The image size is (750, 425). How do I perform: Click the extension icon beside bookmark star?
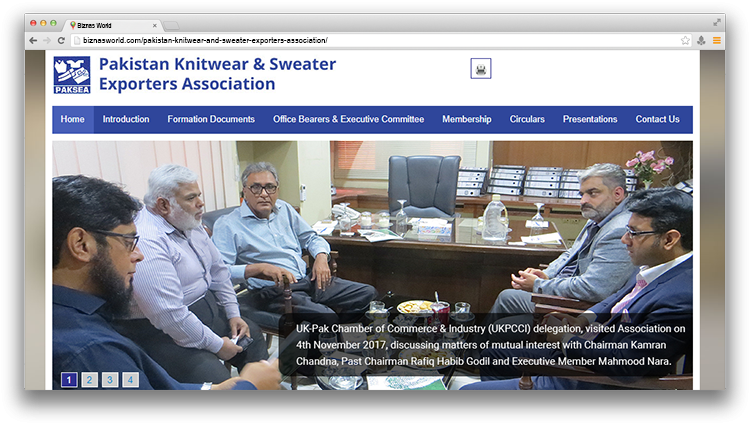coord(701,40)
